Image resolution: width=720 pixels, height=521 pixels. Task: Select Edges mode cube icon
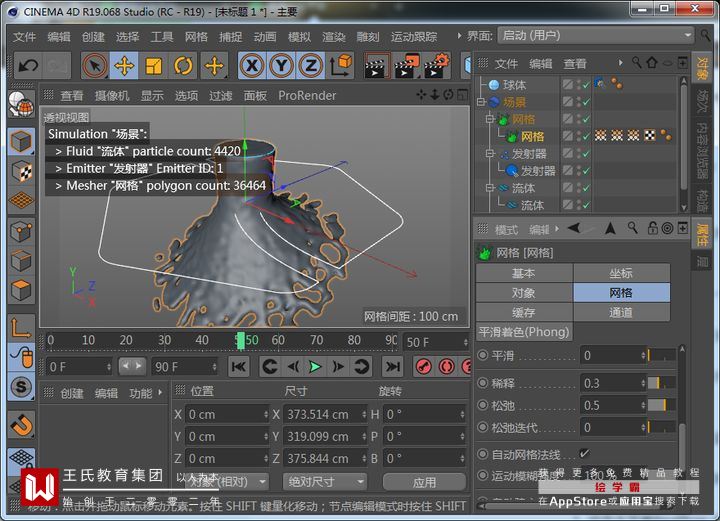click(x=21, y=261)
